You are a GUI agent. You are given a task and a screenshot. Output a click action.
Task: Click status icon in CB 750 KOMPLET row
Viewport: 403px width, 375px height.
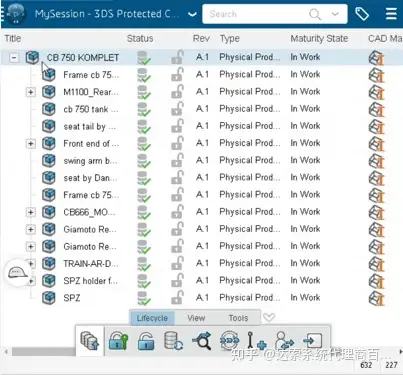[144, 58]
